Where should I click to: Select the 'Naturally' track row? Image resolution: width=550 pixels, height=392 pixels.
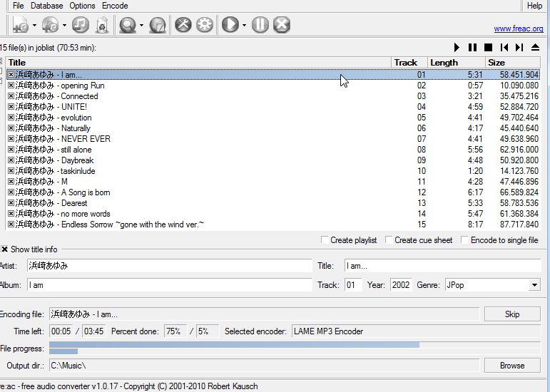point(273,128)
